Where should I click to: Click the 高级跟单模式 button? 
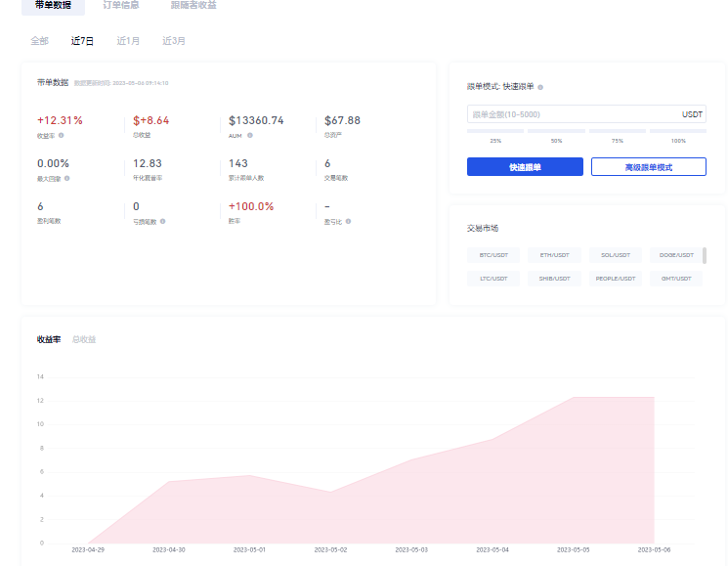point(648,167)
